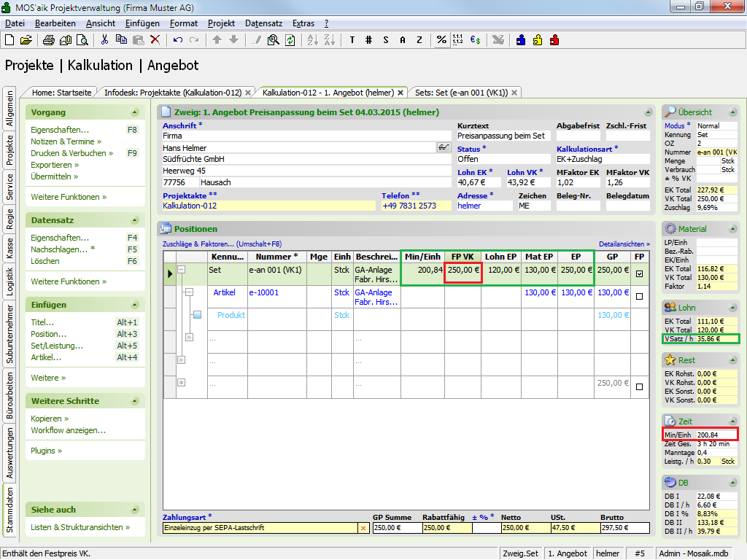The height and width of the screenshot is (560, 747).
Task: Collapse the Set row tree node
Action: pyautogui.click(x=182, y=270)
